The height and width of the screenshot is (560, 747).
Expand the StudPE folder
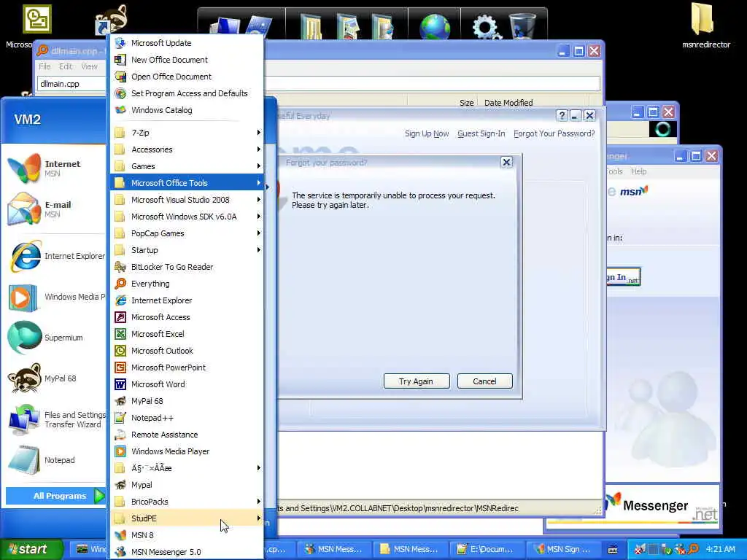pyautogui.click(x=187, y=518)
